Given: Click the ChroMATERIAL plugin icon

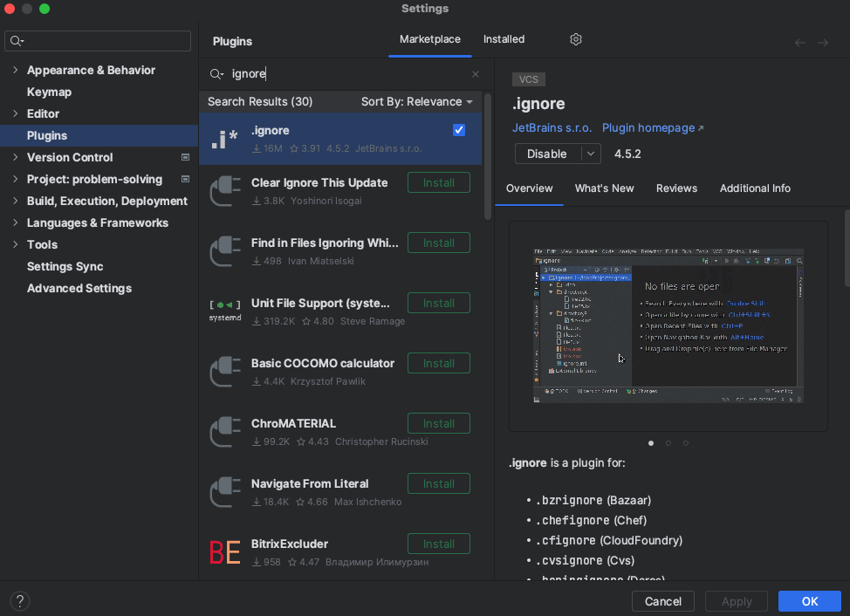Looking at the screenshot, I should click(x=225, y=432).
